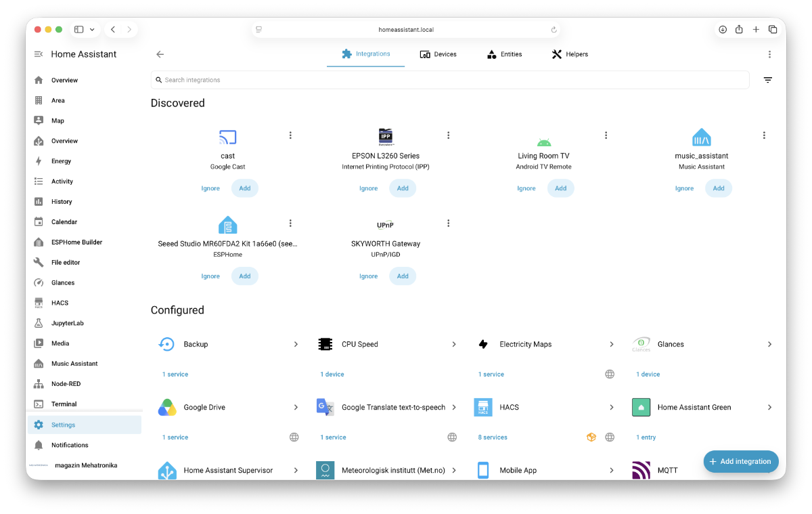This screenshot has height=514, width=812.
Task: Open the Calendar page
Action: click(x=85, y=222)
